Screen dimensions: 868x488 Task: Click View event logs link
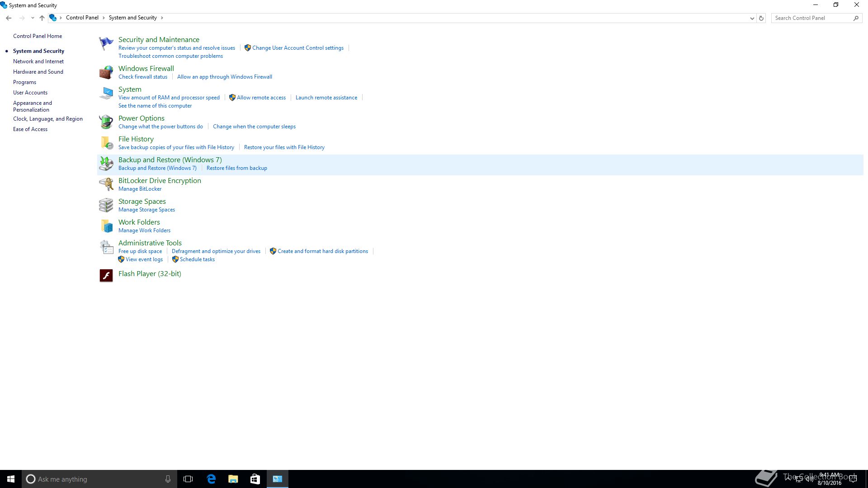(144, 259)
